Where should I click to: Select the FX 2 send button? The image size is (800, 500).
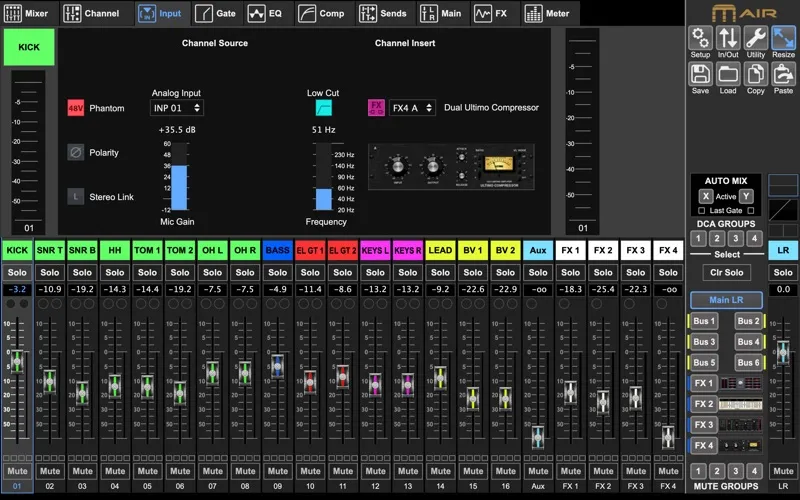pos(703,404)
